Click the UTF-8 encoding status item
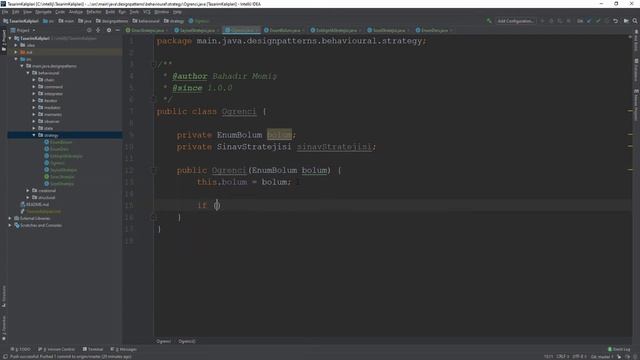The image size is (640, 360). 579,357
